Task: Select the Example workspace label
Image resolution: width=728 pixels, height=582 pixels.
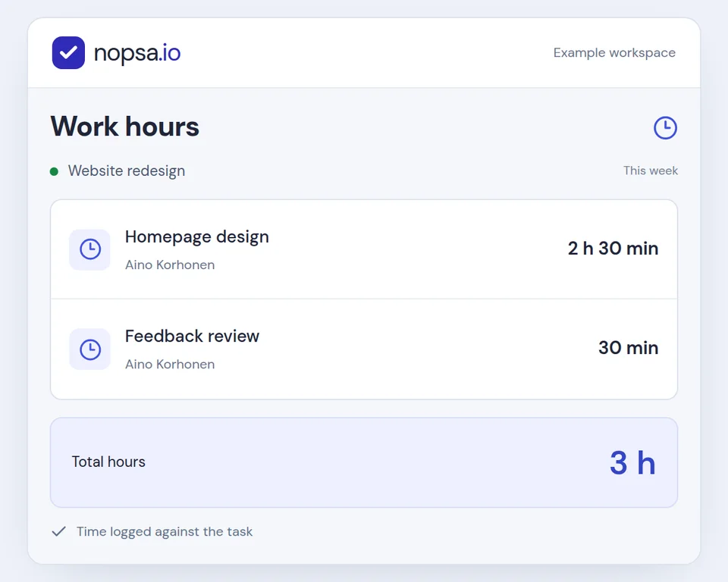Action: click(614, 53)
